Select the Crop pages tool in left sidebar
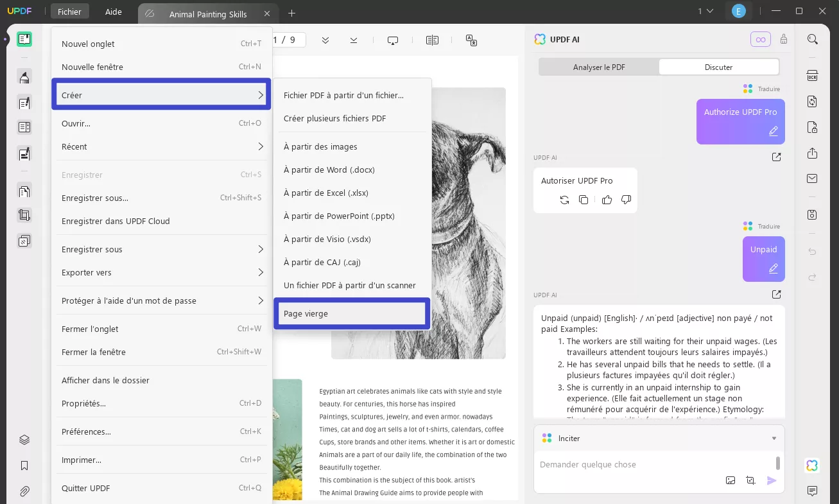This screenshot has width=839, height=504. click(x=24, y=216)
